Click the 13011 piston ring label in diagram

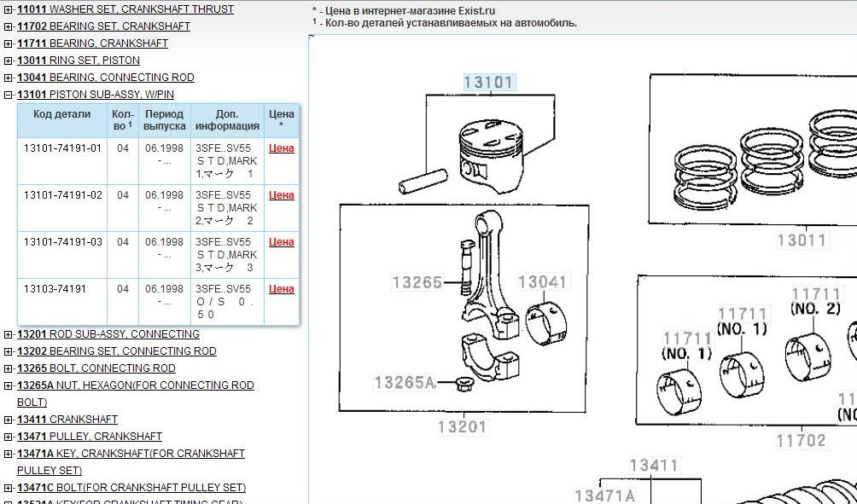click(x=801, y=240)
